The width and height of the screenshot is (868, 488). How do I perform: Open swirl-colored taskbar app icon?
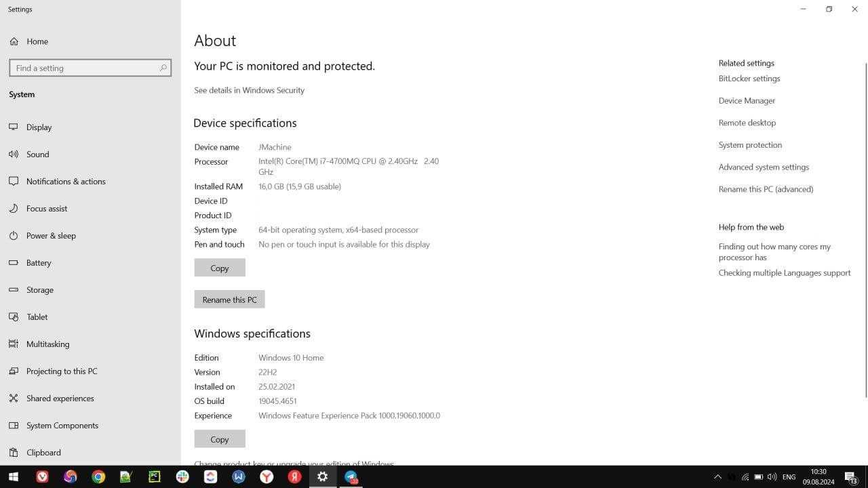[71, 476]
